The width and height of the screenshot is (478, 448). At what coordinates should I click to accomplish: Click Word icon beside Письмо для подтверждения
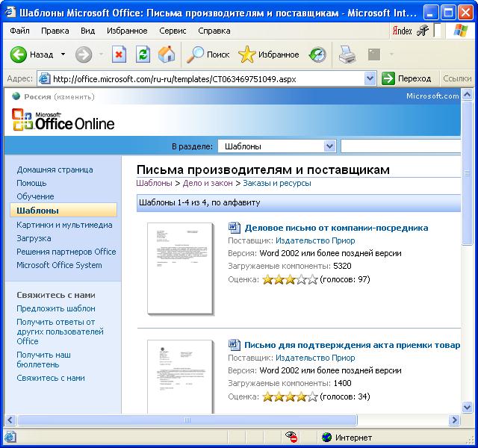click(x=234, y=344)
